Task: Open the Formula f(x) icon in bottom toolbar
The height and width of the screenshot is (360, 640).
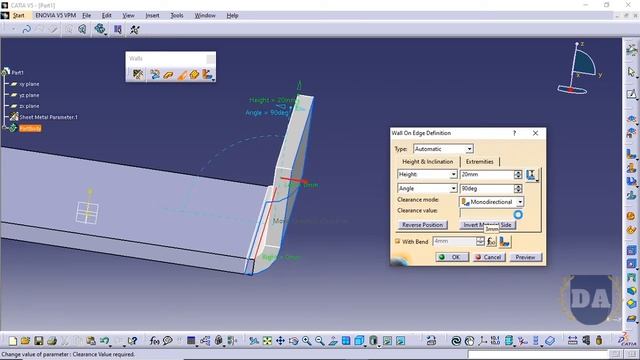Action: [x=154, y=340]
